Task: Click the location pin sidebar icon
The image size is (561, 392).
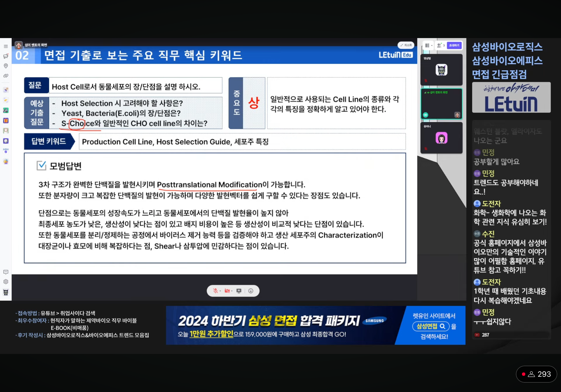Action: [6, 66]
